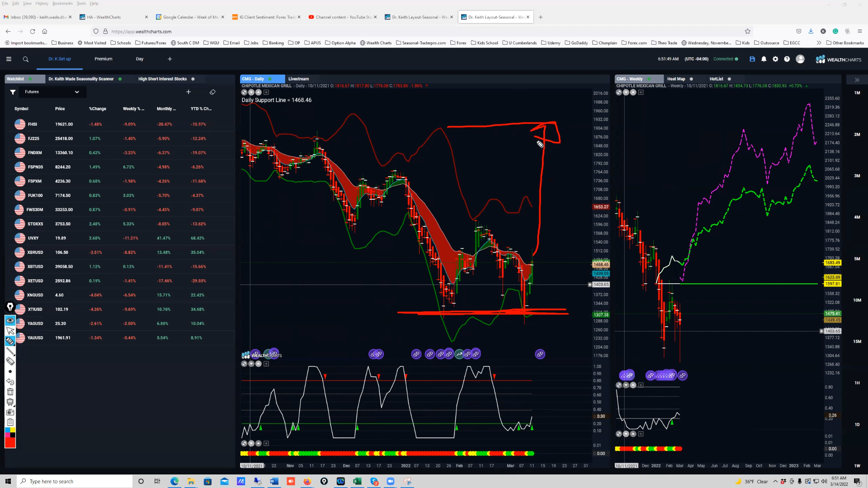Undo the last drawing stroke
The image size is (868, 488).
point(10,382)
